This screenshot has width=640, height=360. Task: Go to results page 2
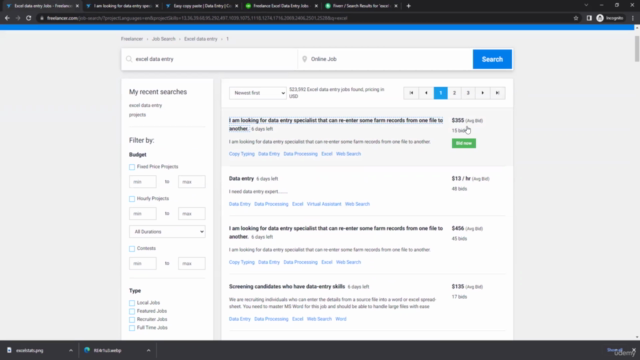coord(454,93)
